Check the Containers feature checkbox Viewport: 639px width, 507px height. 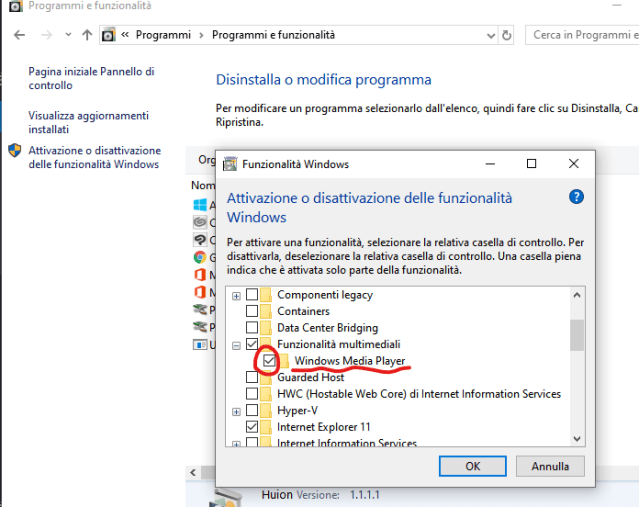tap(252, 311)
